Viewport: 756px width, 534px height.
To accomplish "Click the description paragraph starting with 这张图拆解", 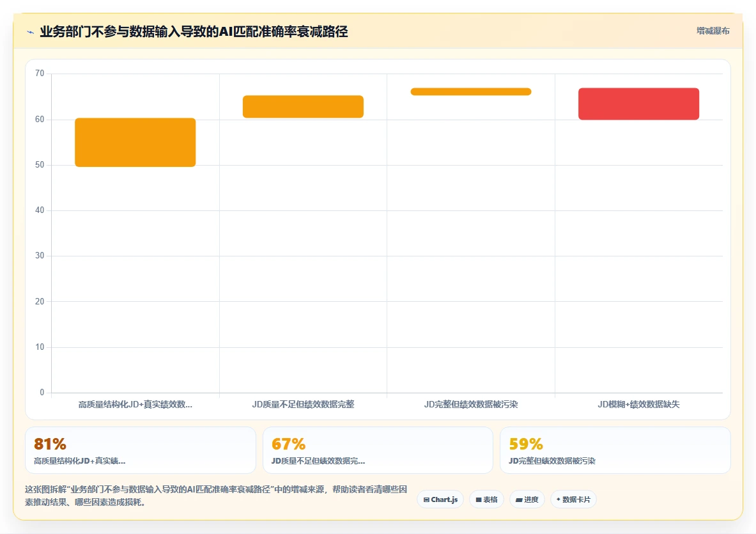I will tap(216, 496).
